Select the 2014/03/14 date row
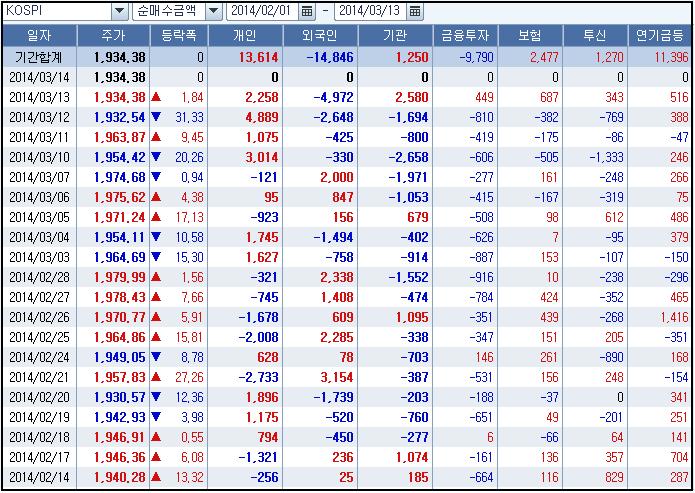 click(39, 77)
